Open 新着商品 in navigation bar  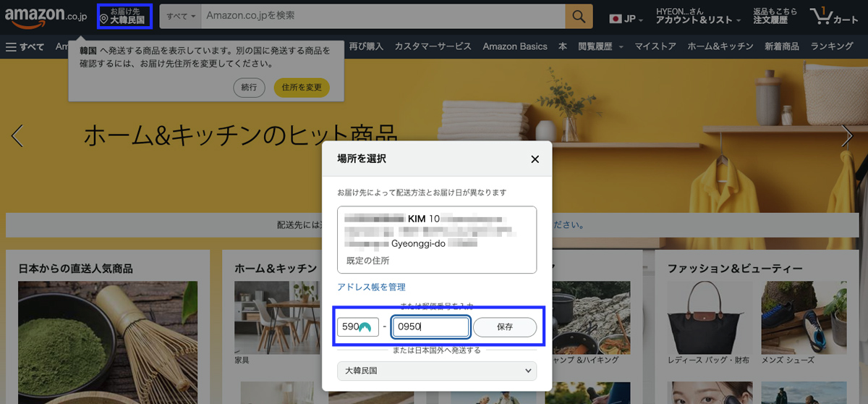point(782,46)
